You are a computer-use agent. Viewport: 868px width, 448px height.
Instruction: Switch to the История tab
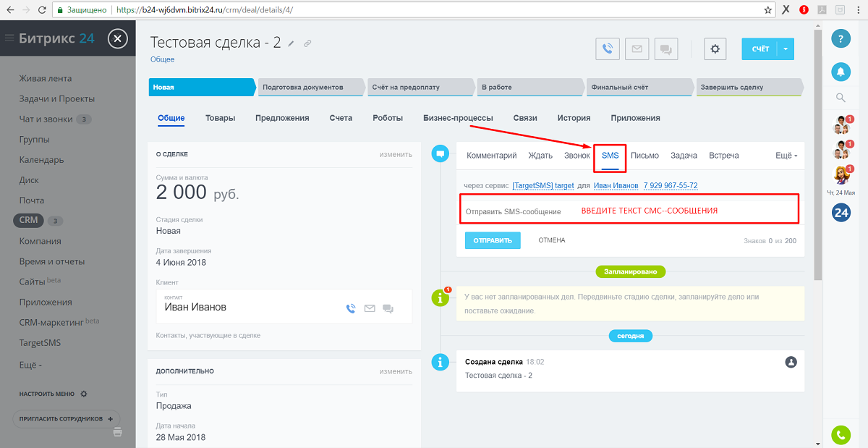coord(574,118)
